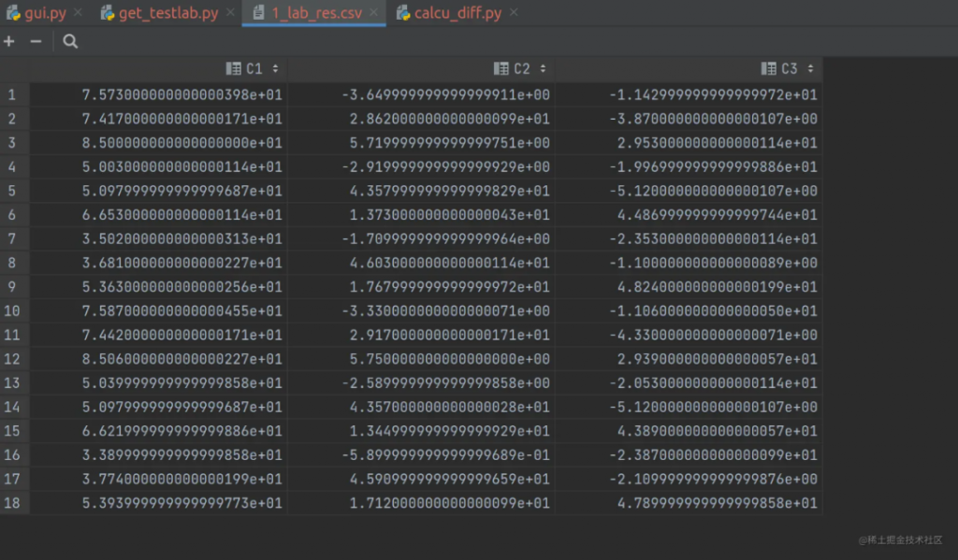The height and width of the screenshot is (560, 958).
Task: Click cell -1.70999999999999964e+00 in row 7
Action: pos(421,238)
